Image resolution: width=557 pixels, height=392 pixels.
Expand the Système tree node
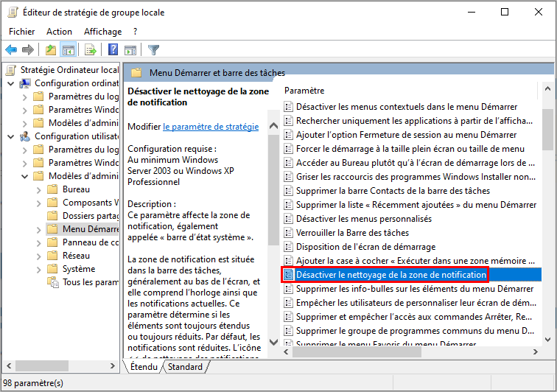pyautogui.click(x=39, y=270)
